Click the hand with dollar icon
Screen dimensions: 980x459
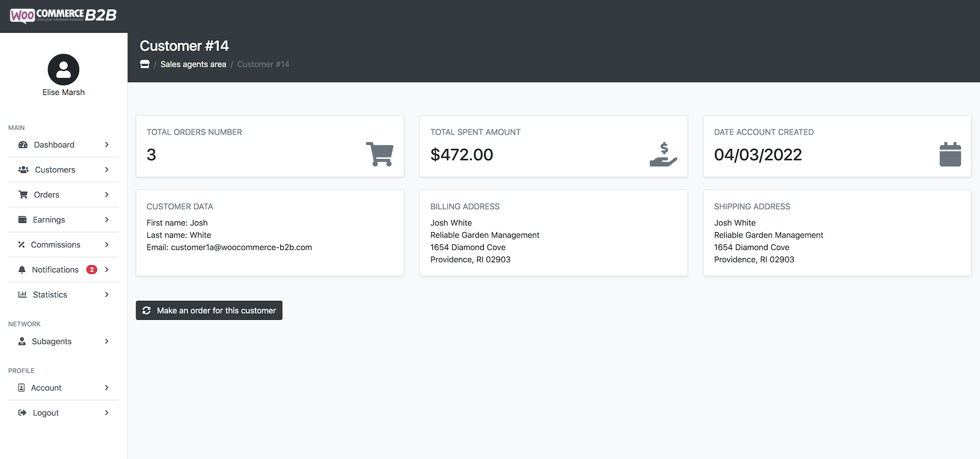point(663,155)
